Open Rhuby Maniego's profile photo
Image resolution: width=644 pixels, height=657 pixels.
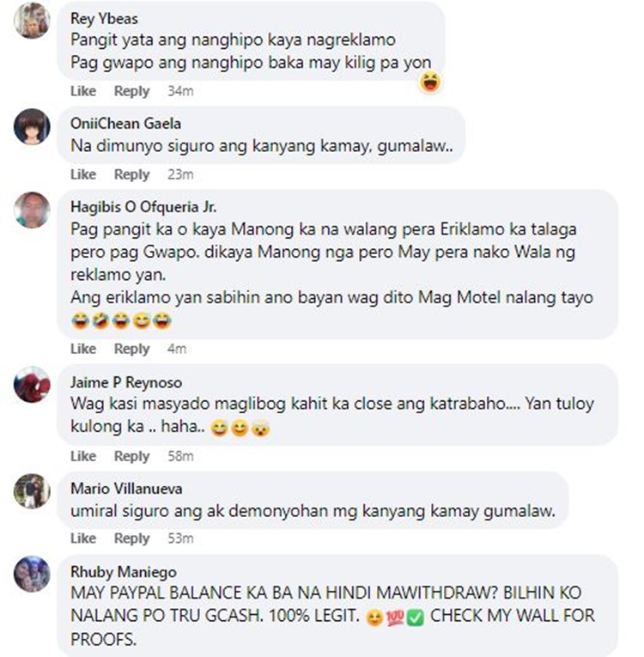tap(32, 574)
